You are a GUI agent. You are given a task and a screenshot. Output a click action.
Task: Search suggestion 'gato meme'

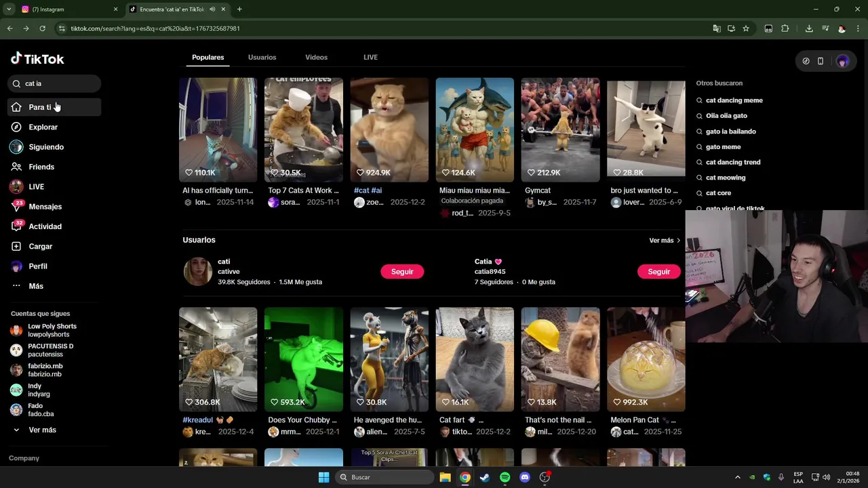click(723, 146)
